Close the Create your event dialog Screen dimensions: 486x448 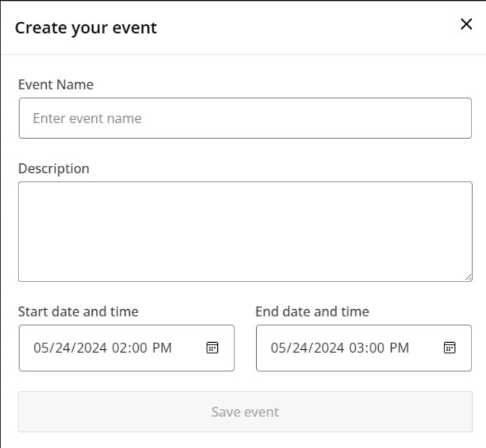(x=466, y=24)
